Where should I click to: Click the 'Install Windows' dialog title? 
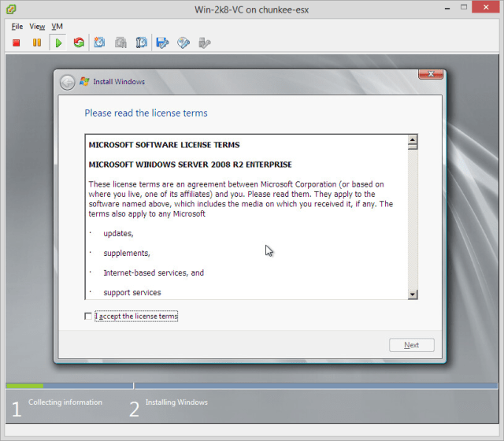pyautogui.click(x=119, y=82)
